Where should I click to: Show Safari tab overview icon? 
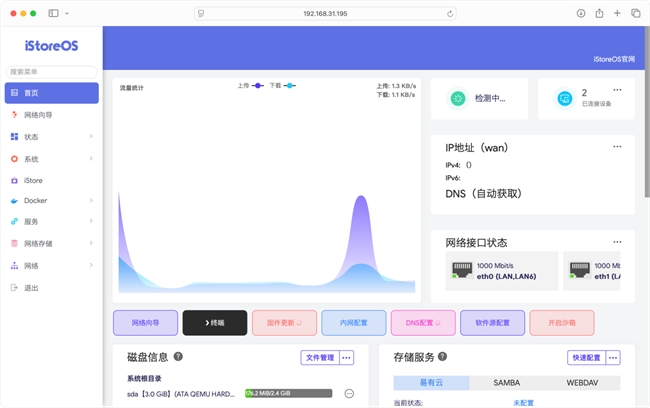tap(636, 13)
